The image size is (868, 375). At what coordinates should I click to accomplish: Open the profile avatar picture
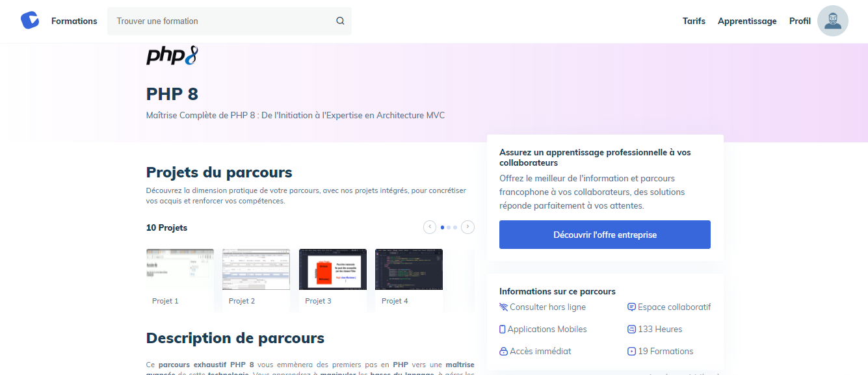[x=832, y=21]
